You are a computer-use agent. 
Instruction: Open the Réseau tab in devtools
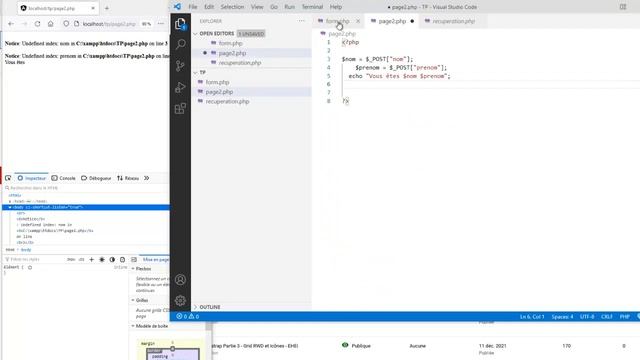tap(128, 178)
